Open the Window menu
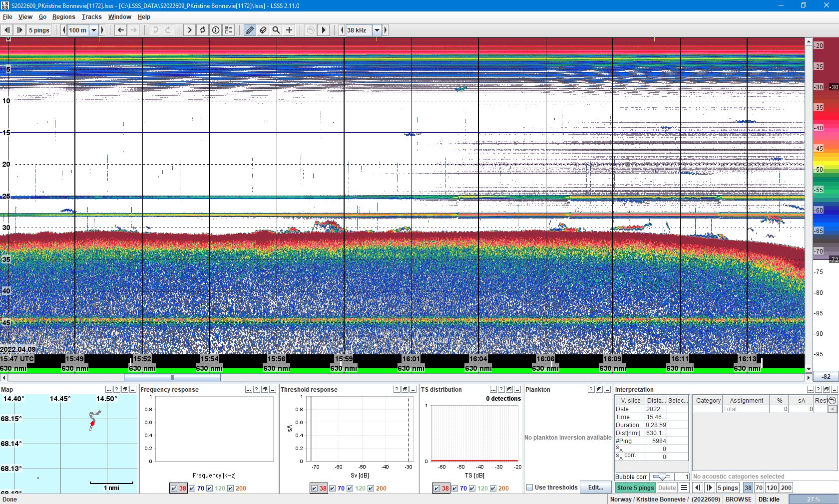 [120, 16]
